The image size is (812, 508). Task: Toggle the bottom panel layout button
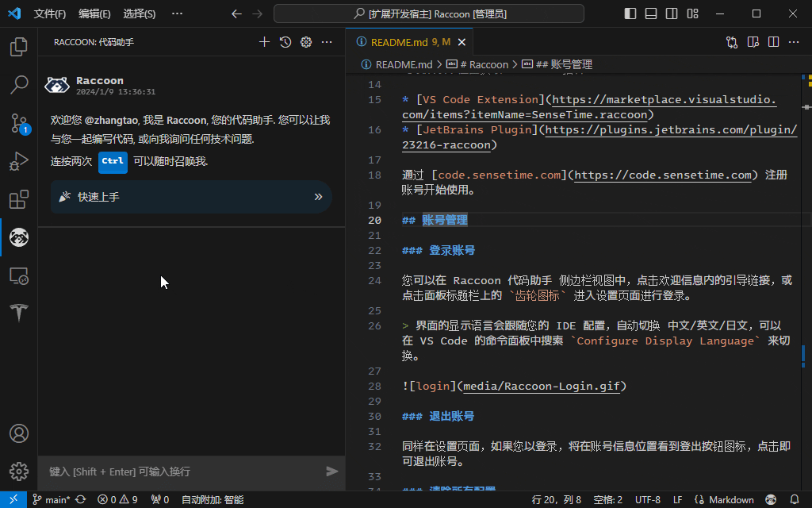pos(651,13)
